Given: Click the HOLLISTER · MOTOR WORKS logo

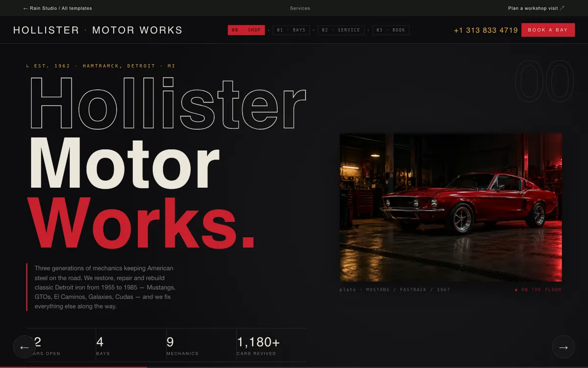Looking at the screenshot, I should pyautogui.click(x=98, y=30).
